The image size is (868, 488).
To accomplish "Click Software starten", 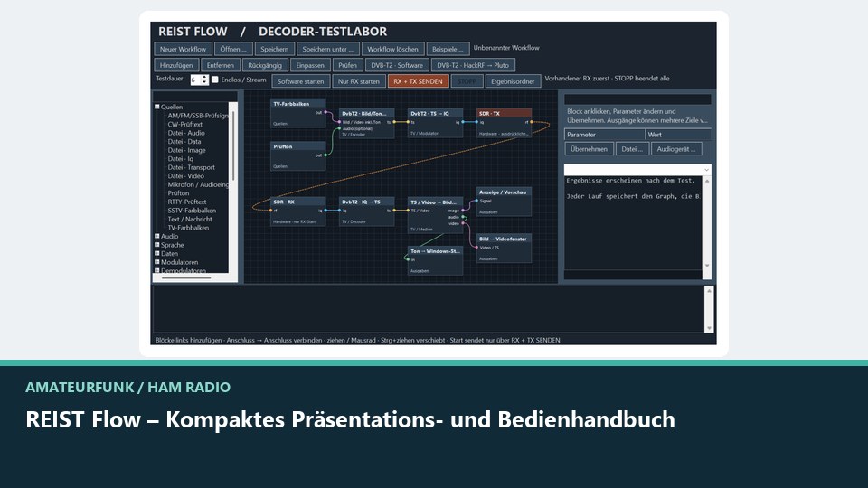I will click(300, 80).
